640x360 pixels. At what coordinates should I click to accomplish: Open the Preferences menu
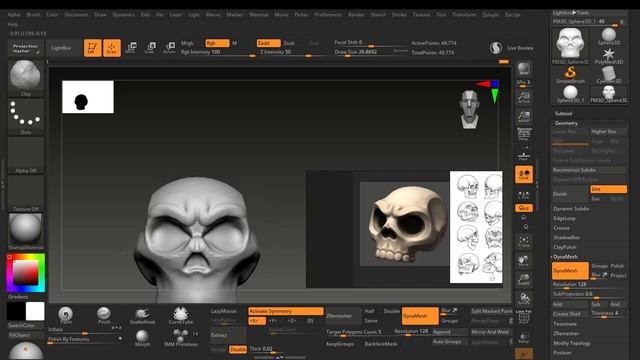(x=328, y=14)
